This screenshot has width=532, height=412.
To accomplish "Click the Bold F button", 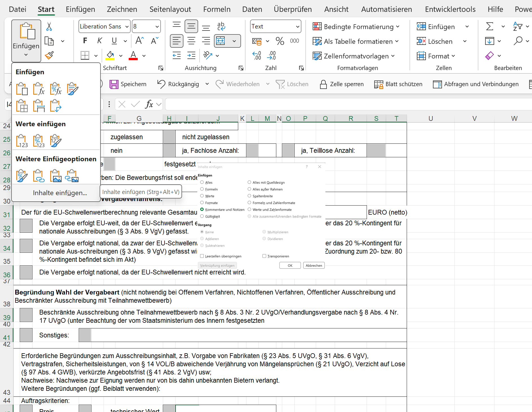I will (85, 41).
